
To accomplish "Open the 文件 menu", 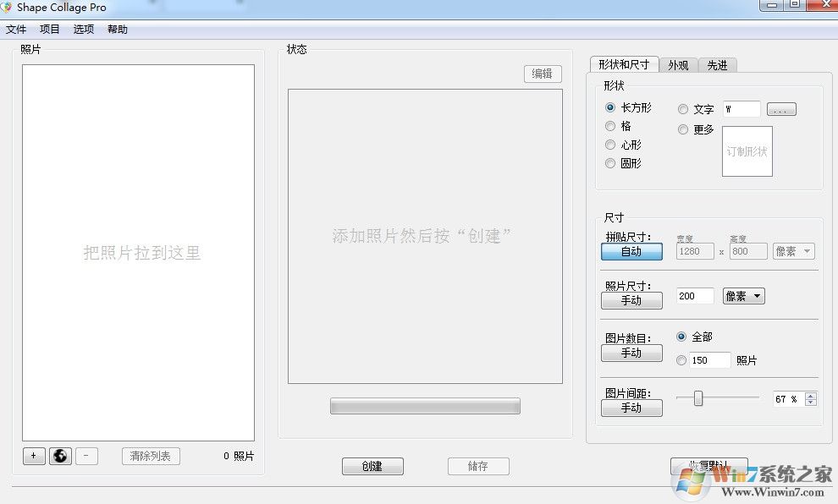I will click(16, 30).
